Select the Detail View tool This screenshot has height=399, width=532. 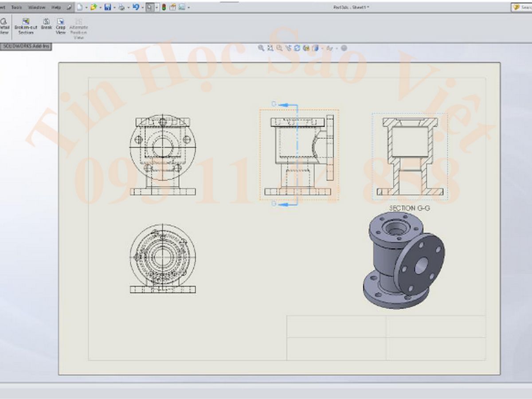[x=4, y=26]
